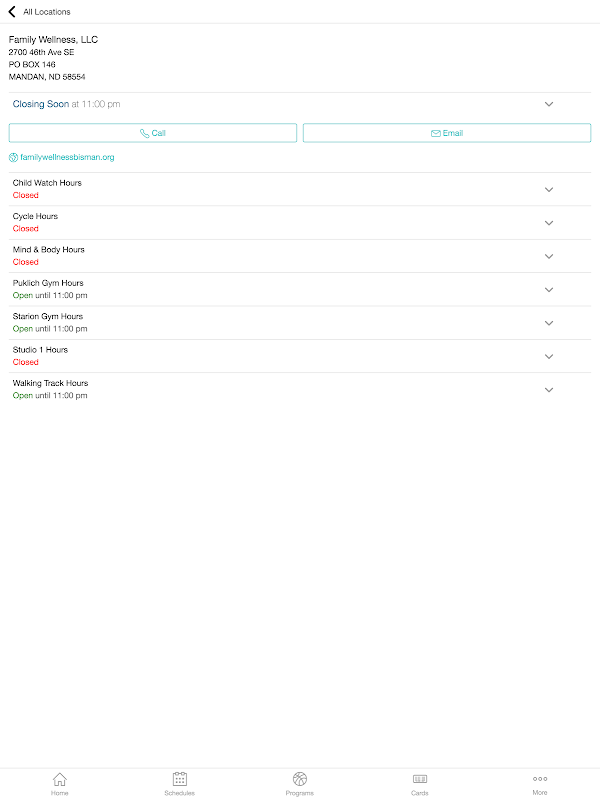
Task: Go back to All Locations via the arrow
Action: tap(12, 11)
